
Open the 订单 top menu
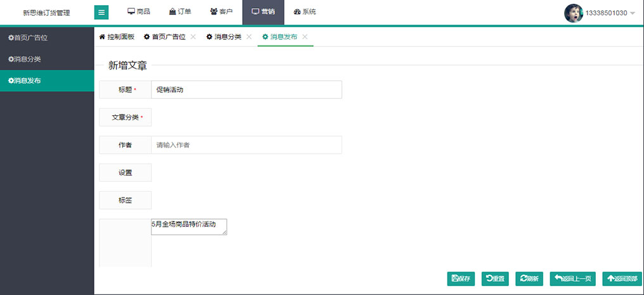point(180,12)
